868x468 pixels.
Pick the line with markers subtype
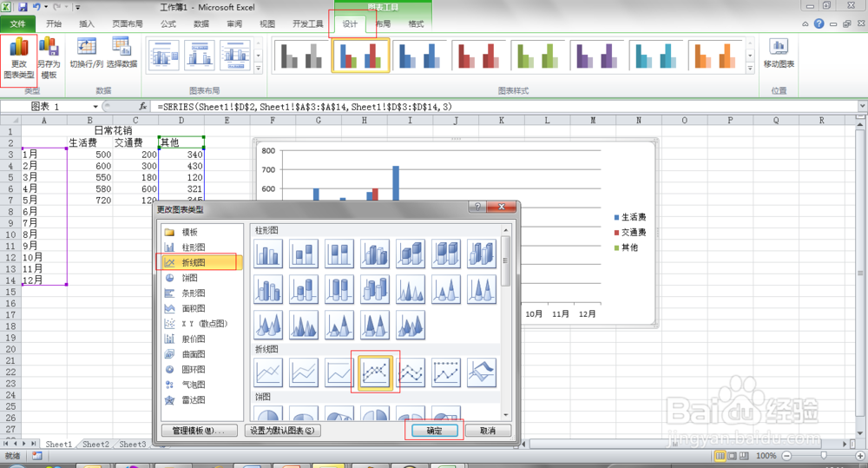pos(375,372)
